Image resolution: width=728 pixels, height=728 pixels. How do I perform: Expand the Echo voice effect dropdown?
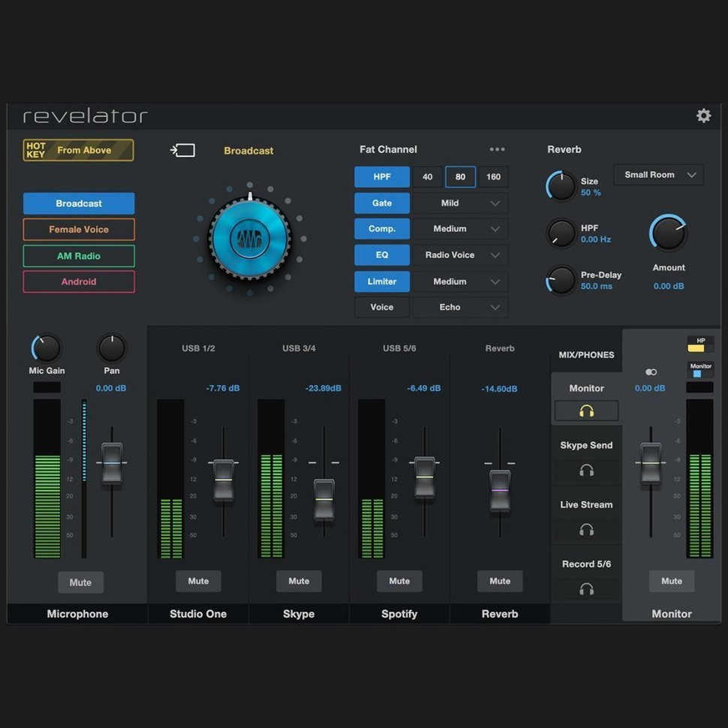point(460,307)
